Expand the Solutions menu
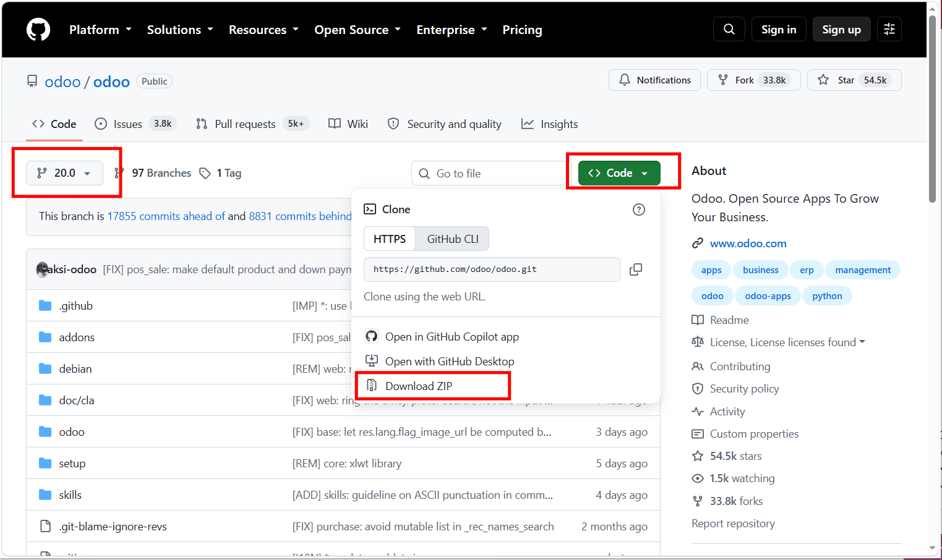This screenshot has height=560, width=942. (180, 30)
